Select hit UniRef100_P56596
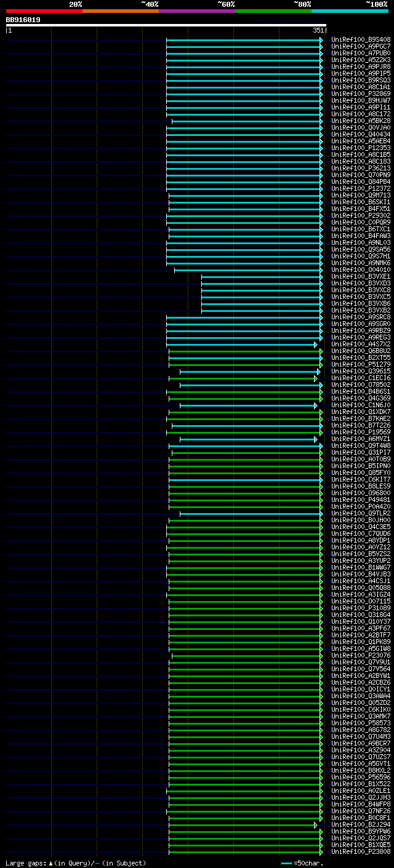Viewport: 394px width, 868px height. [361, 778]
